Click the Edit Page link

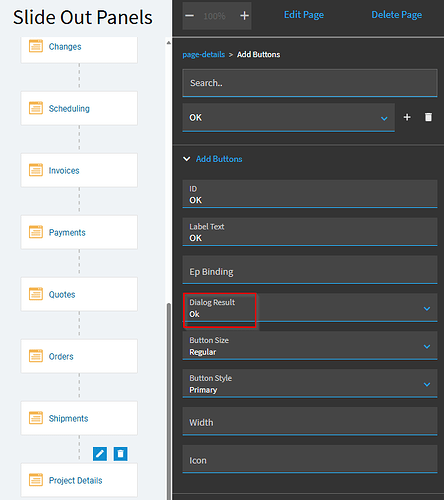tap(304, 15)
